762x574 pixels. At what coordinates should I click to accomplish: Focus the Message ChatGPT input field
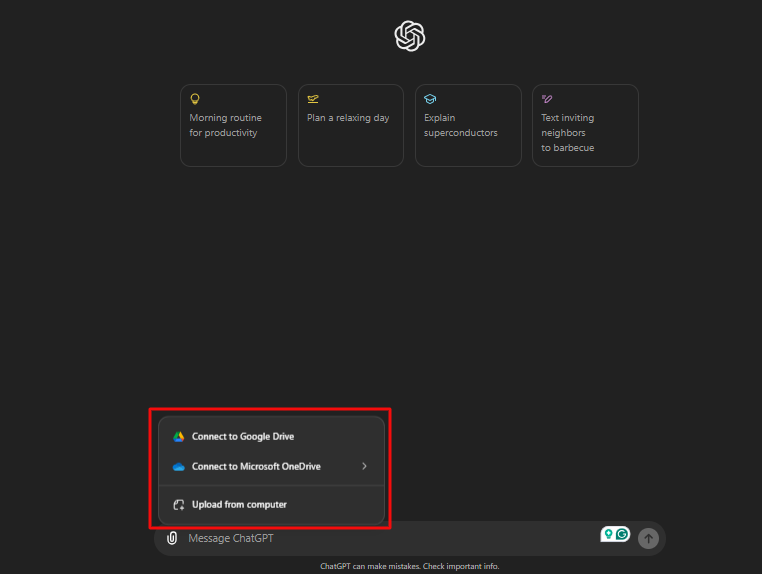click(x=380, y=538)
